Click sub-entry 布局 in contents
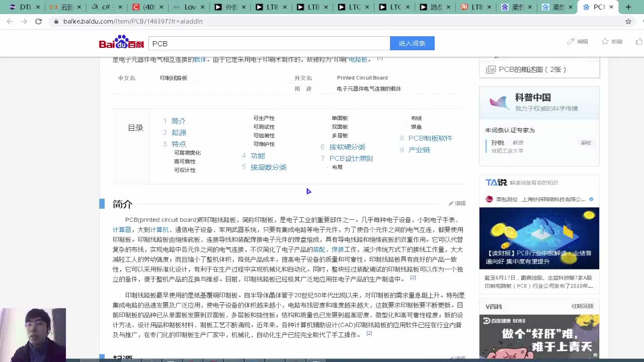 click(337, 167)
